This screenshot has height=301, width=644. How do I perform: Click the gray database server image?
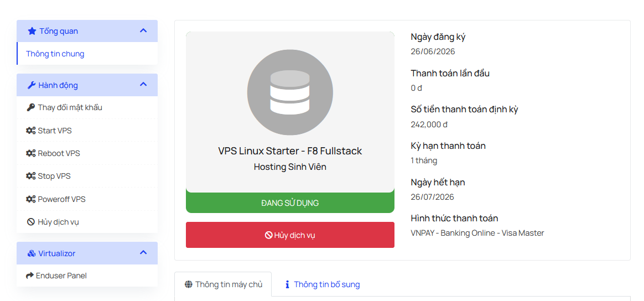point(290,92)
